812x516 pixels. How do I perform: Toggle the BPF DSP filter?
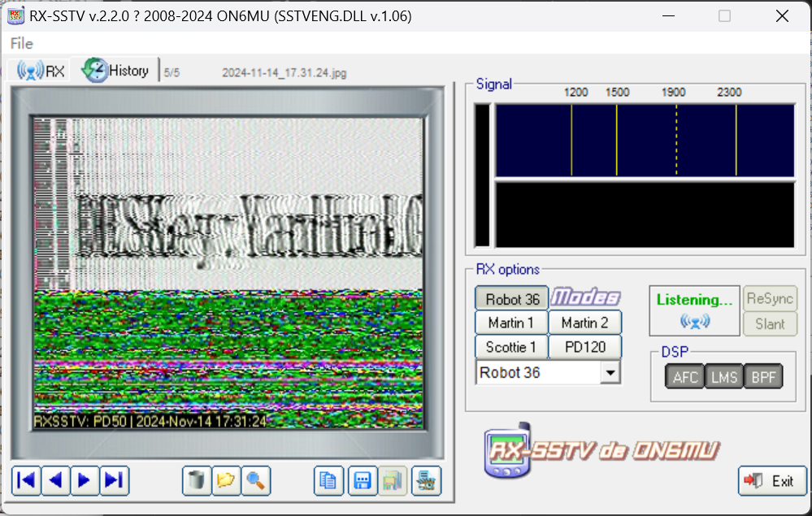point(762,377)
